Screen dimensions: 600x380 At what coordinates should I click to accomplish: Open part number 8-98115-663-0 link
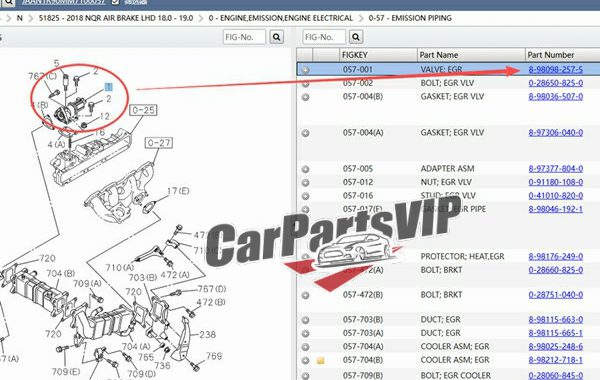click(x=556, y=319)
